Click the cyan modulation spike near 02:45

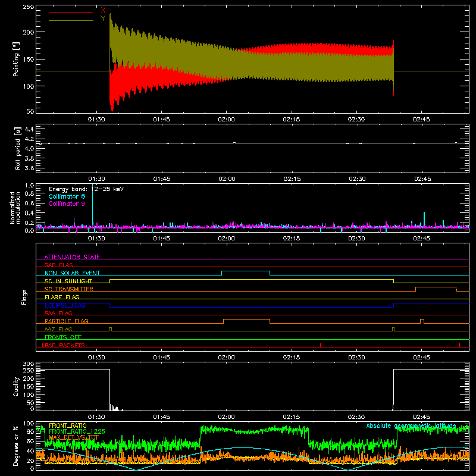coord(424,218)
